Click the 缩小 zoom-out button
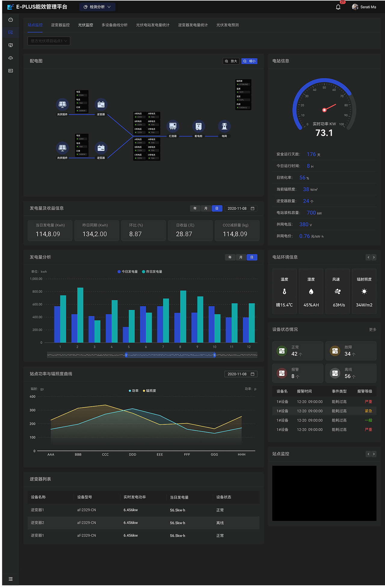385x588 pixels. [249, 61]
